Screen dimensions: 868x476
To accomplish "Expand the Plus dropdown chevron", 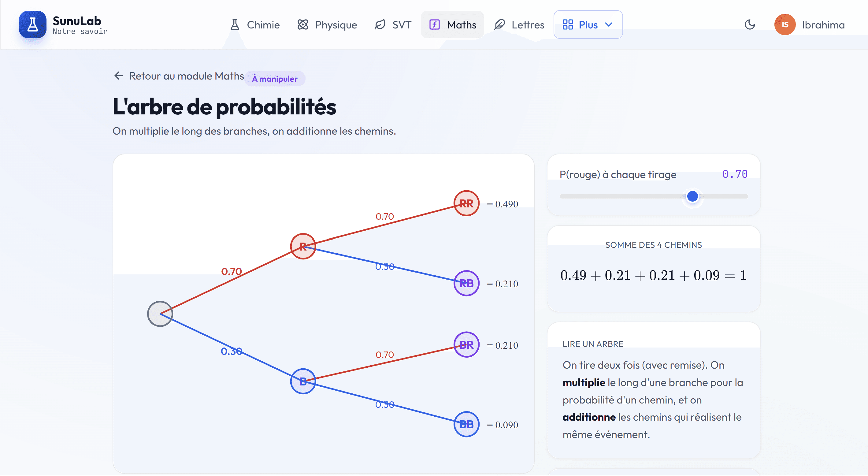I will tap(609, 24).
